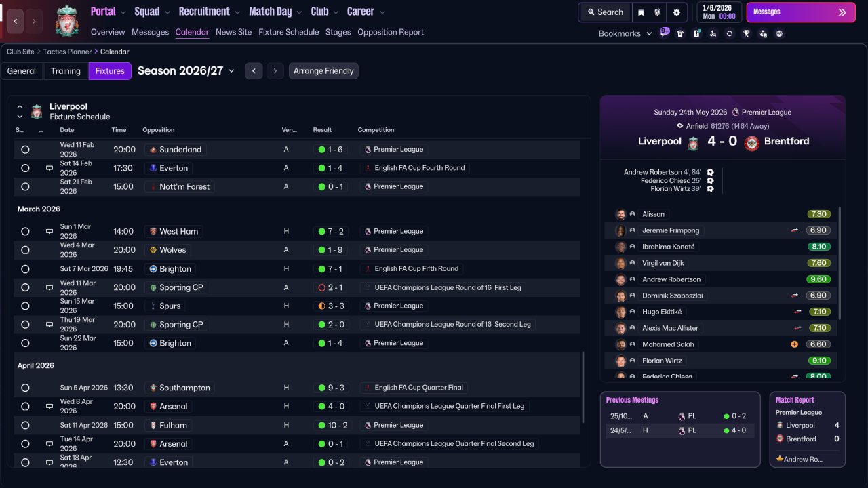This screenshot has width=868, height=488.
Task: Open the bookmark icon next to Search
Action: click(641, 12)
